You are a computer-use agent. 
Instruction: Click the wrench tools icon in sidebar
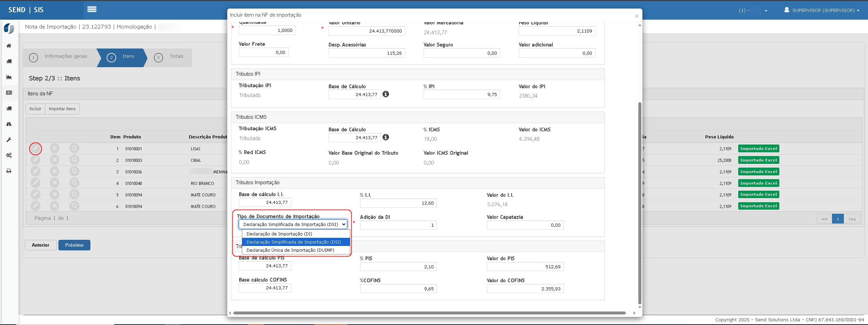pos(9,140)
